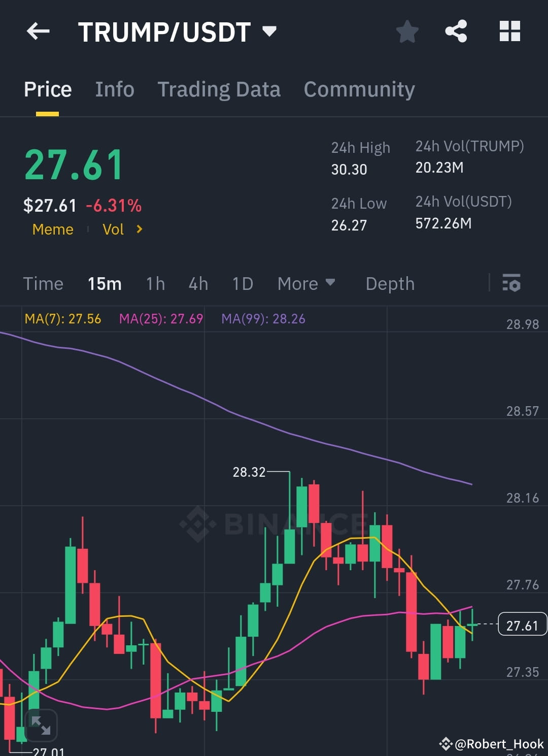
Task: Tap the share icon
Action: 456,31
